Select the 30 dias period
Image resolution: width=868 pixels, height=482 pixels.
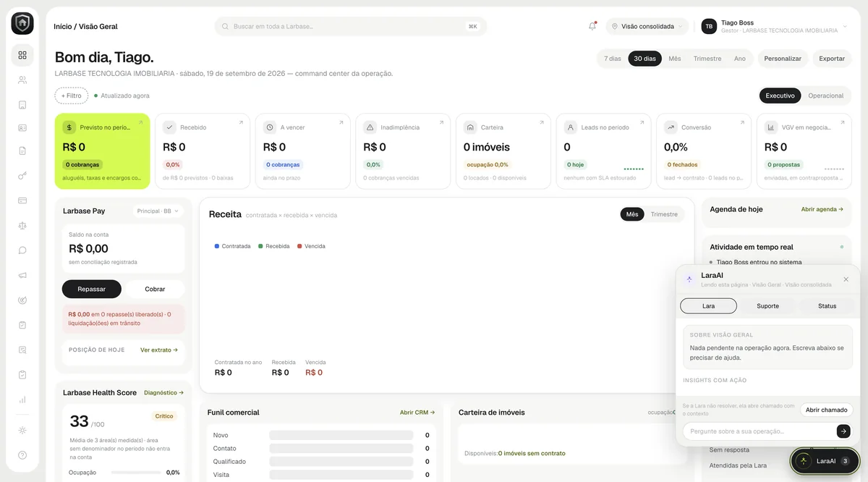(x=644, y=59)
